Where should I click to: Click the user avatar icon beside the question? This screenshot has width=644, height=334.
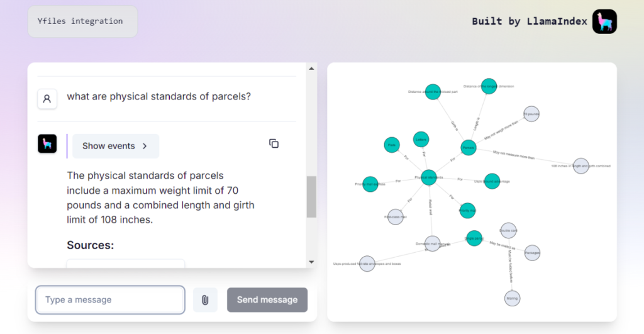[47, 99]
